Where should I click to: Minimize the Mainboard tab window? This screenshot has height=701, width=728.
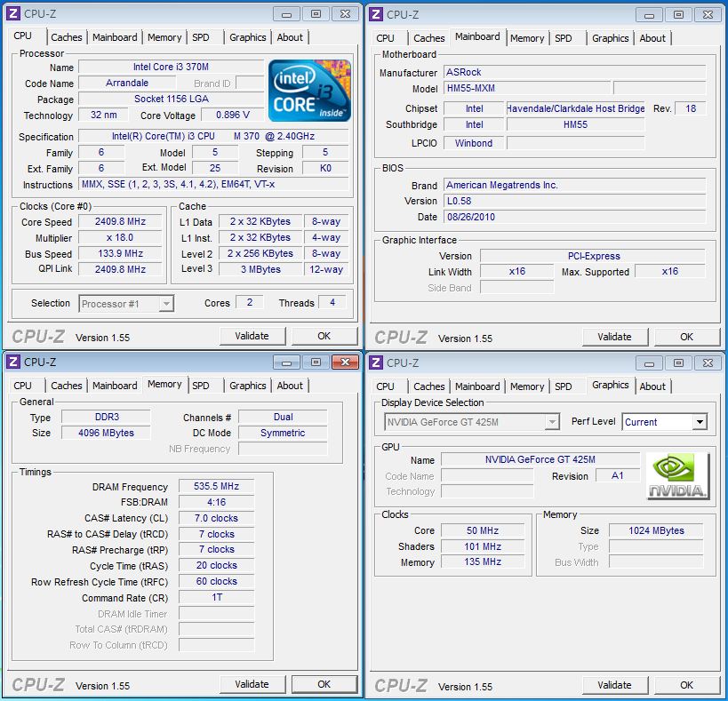649,15
